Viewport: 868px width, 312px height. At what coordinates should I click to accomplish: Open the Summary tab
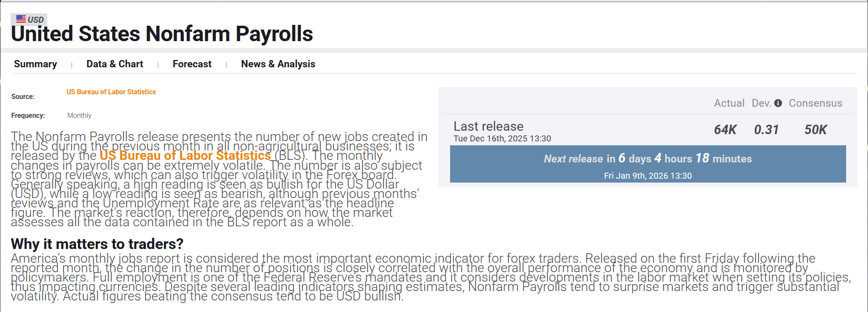[36, 64]
